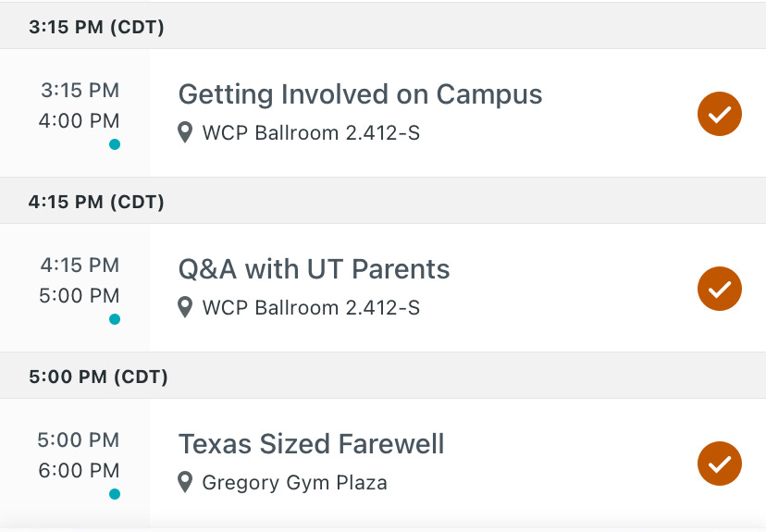Click teal dot under 5:00 PM end time
Viewport: 766px width, 532px height.
115,319
